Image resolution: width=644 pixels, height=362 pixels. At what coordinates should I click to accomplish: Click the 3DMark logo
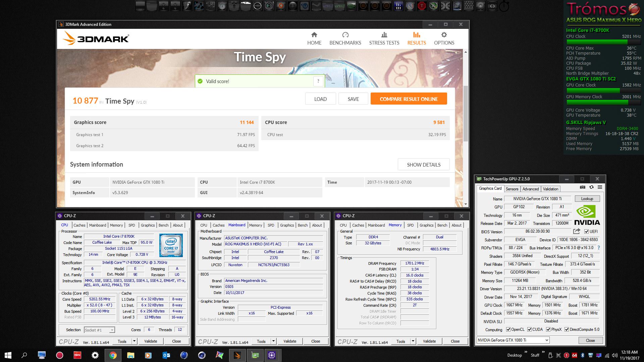96,39
